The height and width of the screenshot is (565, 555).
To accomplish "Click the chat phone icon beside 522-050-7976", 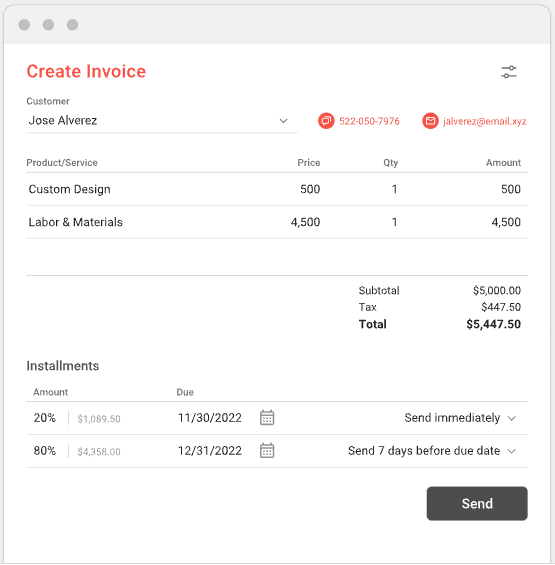I will (326, 121).
